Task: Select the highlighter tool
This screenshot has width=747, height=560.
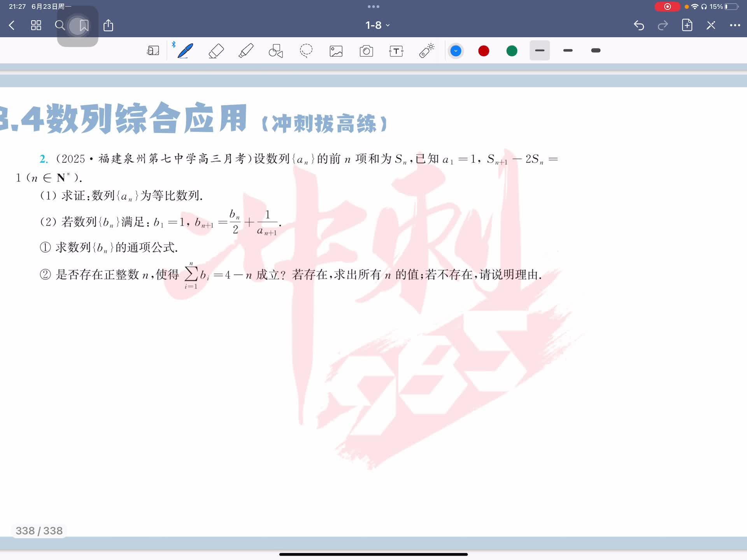Action: (246, 51)
